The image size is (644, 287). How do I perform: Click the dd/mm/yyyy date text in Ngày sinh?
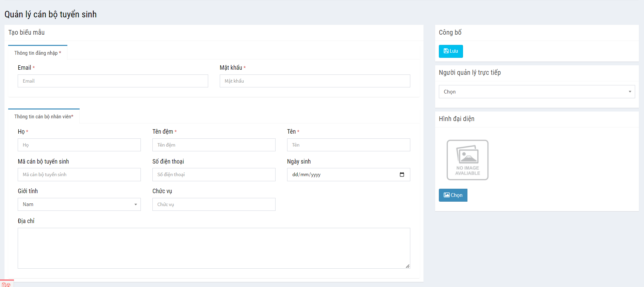point(306,175)
